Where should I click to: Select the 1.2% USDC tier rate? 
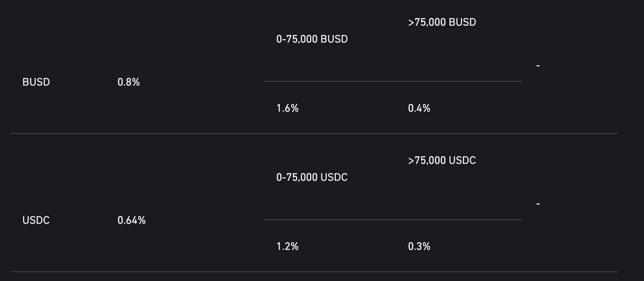coord(287,246)
